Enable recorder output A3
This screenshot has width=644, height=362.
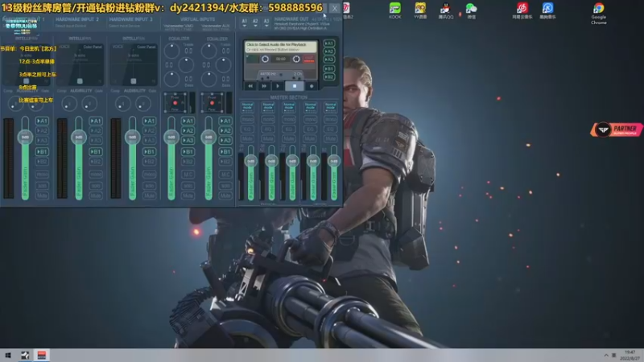pos(329,60)
